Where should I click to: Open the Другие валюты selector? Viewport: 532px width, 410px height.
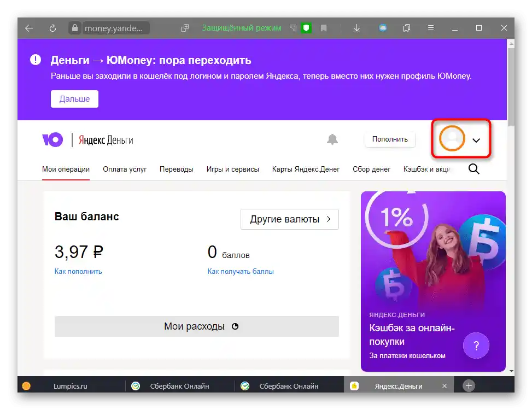tap(290, 219)
